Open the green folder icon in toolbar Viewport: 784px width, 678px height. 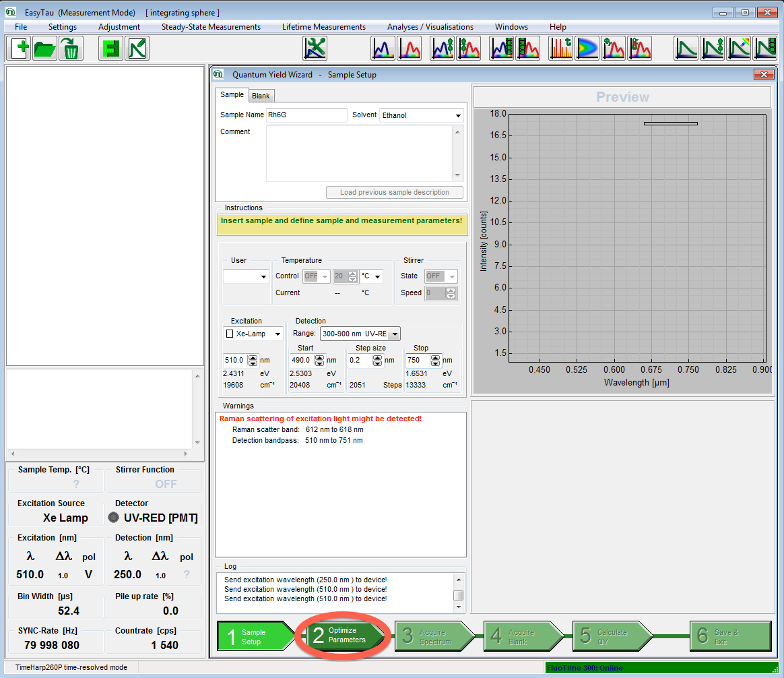click(x=45, y=49)
